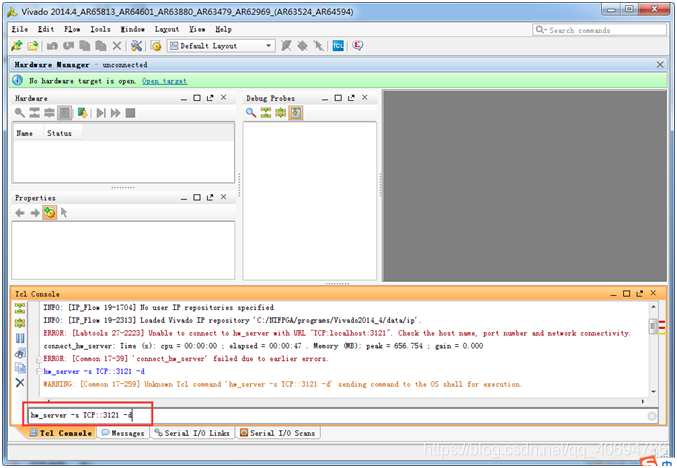677x468 pixels.
Task: Click the Status column header
Action: 62,133
